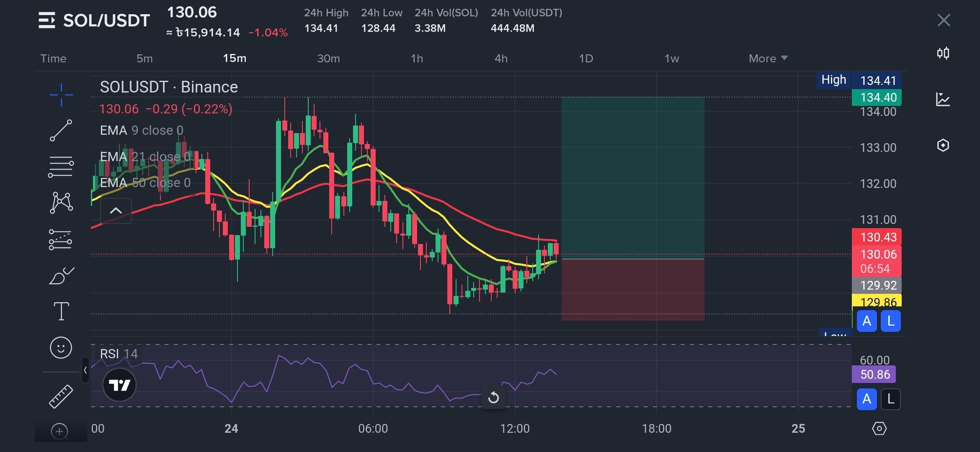Toggle auto scale A on RSI pane

pyautogui.click(x=867, y=399)
